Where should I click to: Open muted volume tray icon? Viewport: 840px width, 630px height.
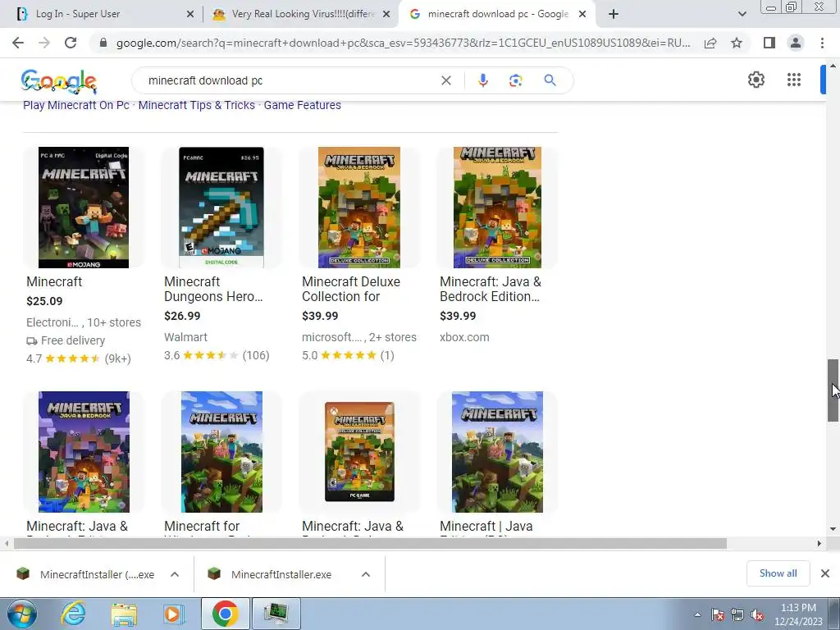coord(757,614)
